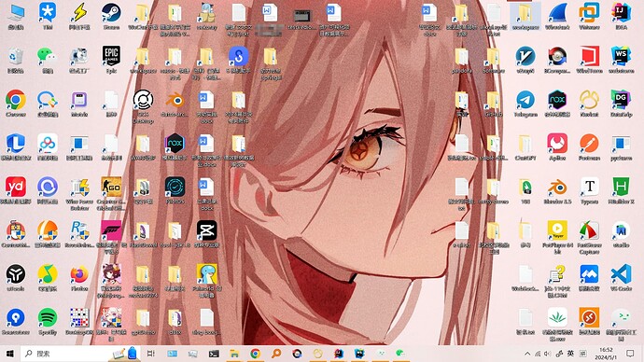Screen dimensions: 644x362
Task: Click the taskbar search box
Action: (x=79, y=354)
